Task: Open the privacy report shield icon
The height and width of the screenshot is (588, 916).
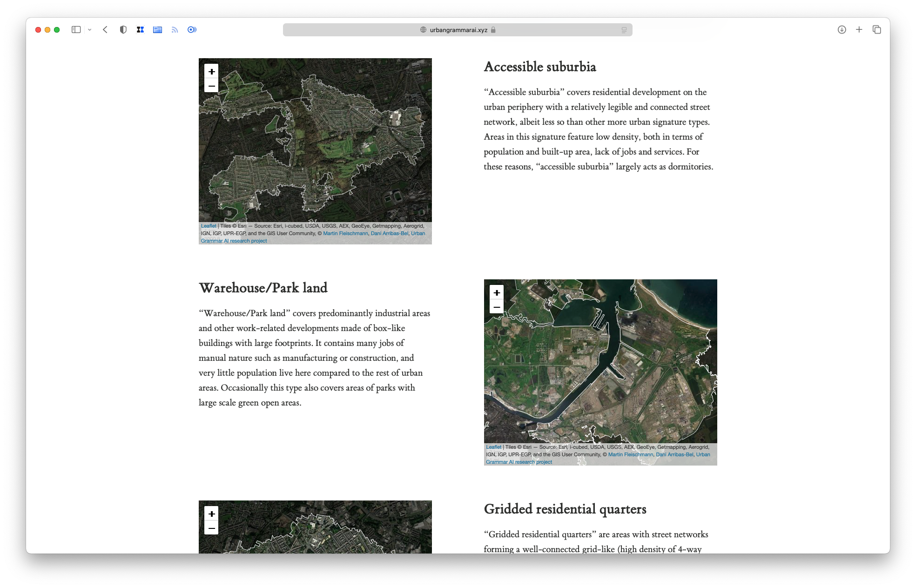Action: (x=123, y=30)
